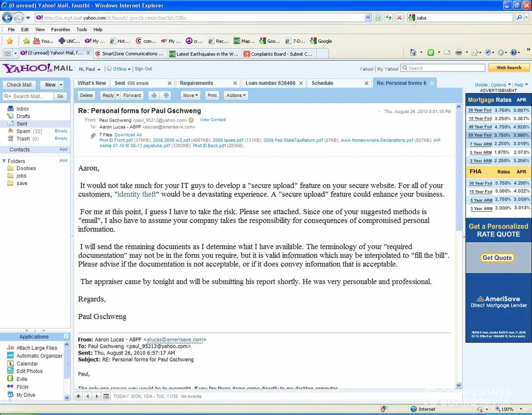Click the Forward button
The image size is (532, 415).
132,96
